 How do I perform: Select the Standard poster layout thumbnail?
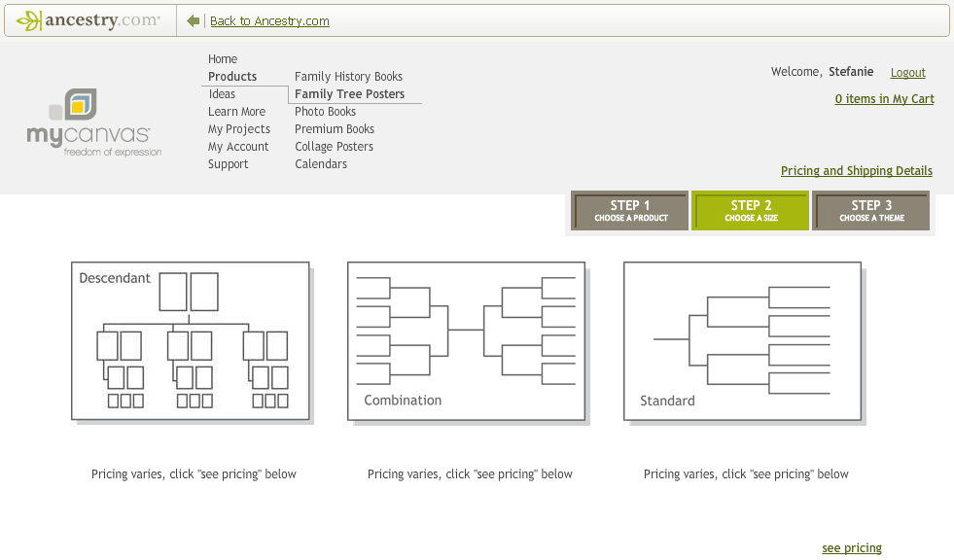(743, 341)
